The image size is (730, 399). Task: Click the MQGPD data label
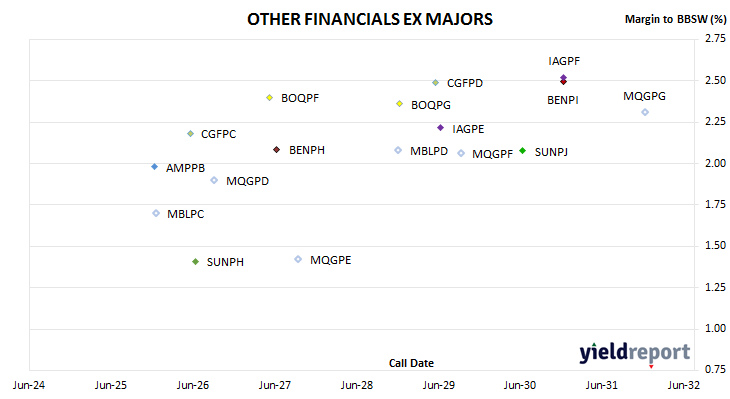click(x=247, y=181)
